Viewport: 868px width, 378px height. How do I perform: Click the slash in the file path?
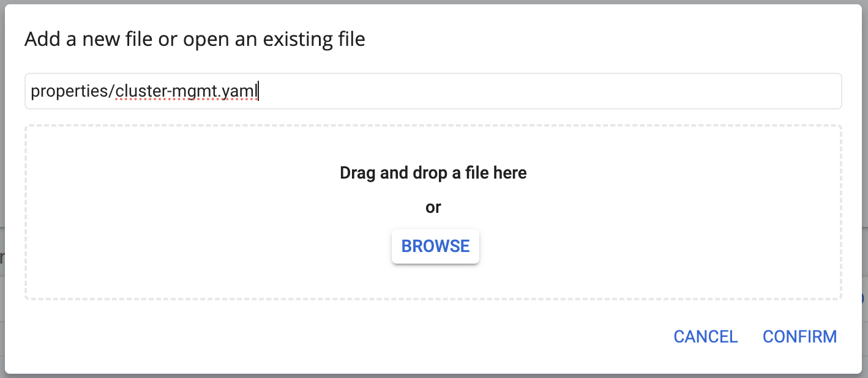[112, 92]
